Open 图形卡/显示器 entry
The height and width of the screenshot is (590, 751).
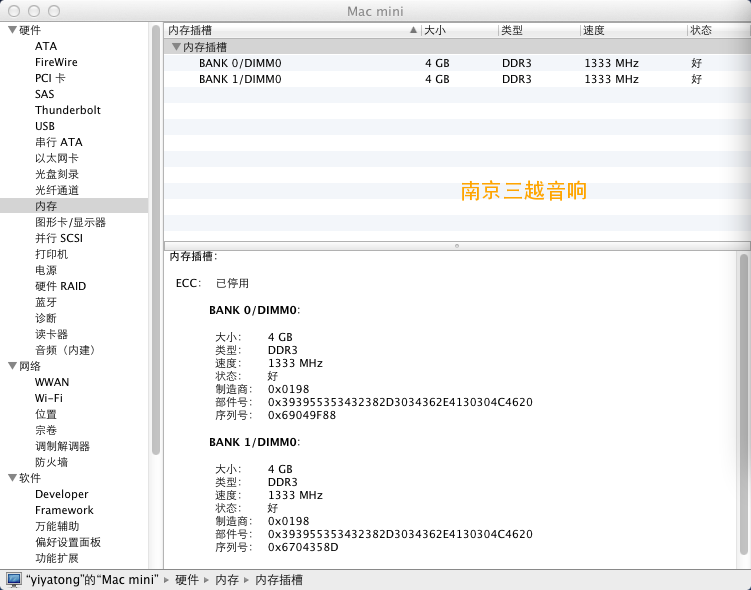70,222
